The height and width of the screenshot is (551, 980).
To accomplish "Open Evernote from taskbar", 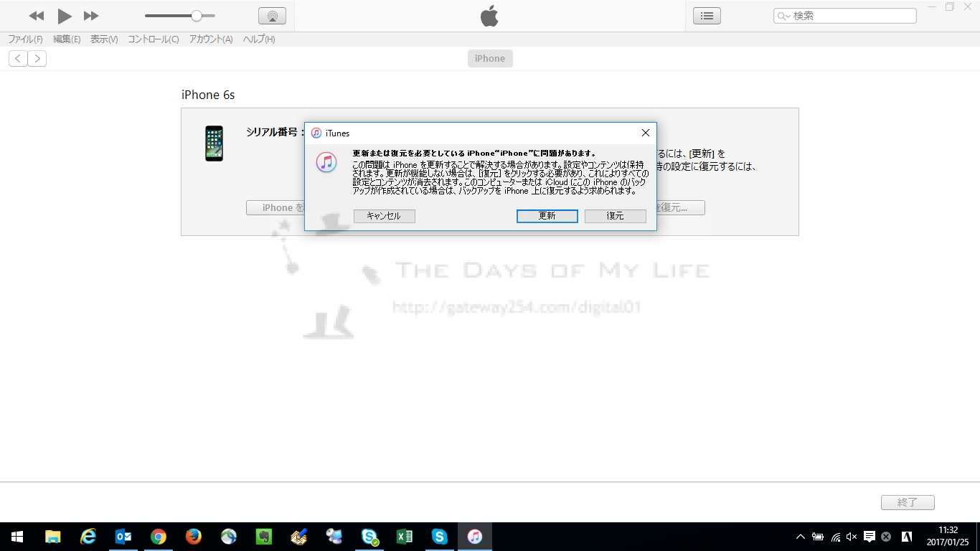I will click(263, 537).
